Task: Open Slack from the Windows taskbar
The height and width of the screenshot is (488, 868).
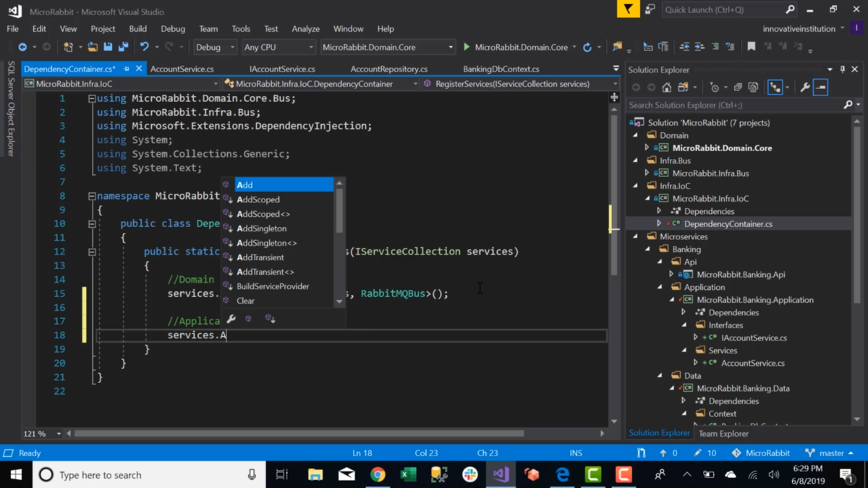Action: tap(470, 475)
